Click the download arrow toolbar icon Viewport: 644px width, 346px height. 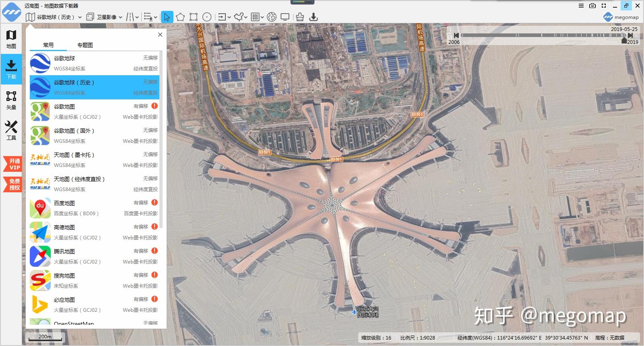(x=314, y=17)
